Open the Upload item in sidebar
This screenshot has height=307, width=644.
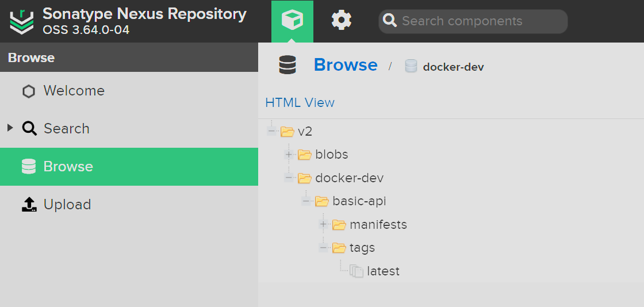coord(129,205)
